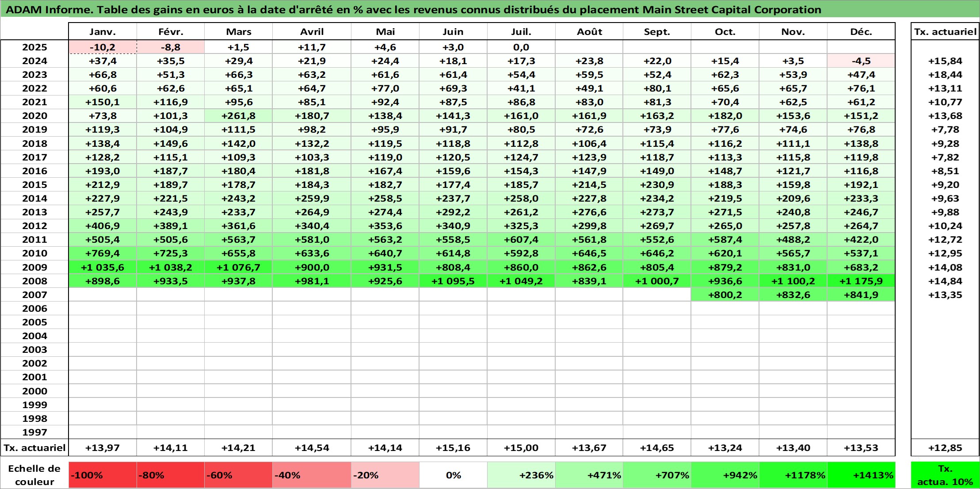This screenshot has width=980, height=489.
Task: Click the 0% white color scale swatch
Action: pyautogui.click(x=453, y=475)
